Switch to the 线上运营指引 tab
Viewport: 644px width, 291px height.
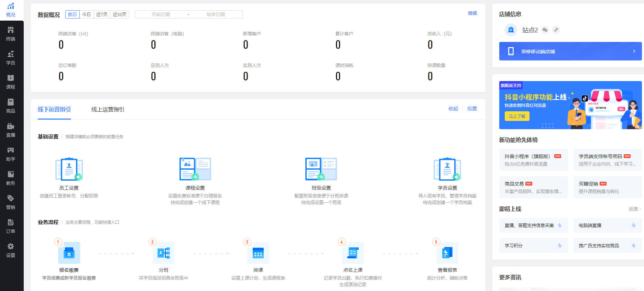[x=108, y=109]
